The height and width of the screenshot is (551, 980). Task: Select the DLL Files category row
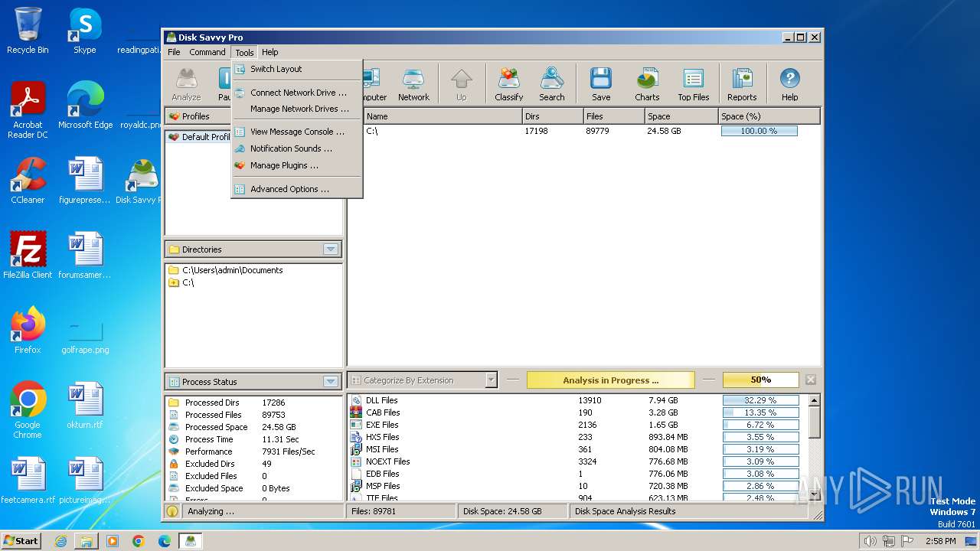tap(578, 400)
